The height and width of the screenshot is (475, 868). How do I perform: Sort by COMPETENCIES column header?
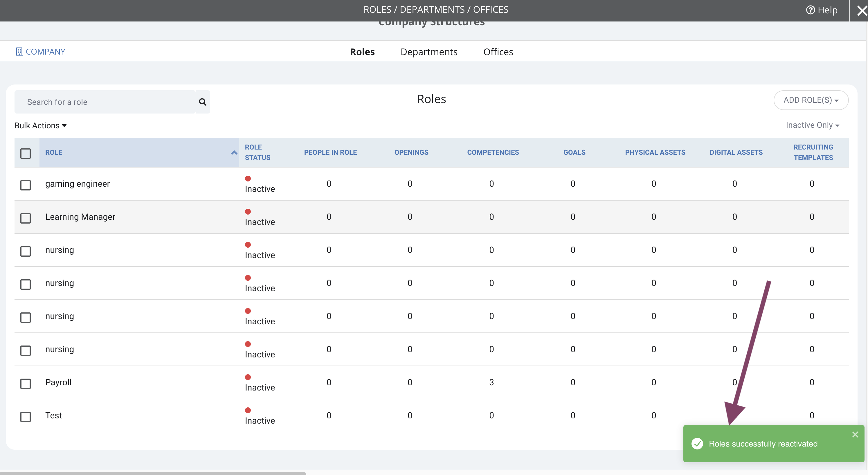pos(493,152)
